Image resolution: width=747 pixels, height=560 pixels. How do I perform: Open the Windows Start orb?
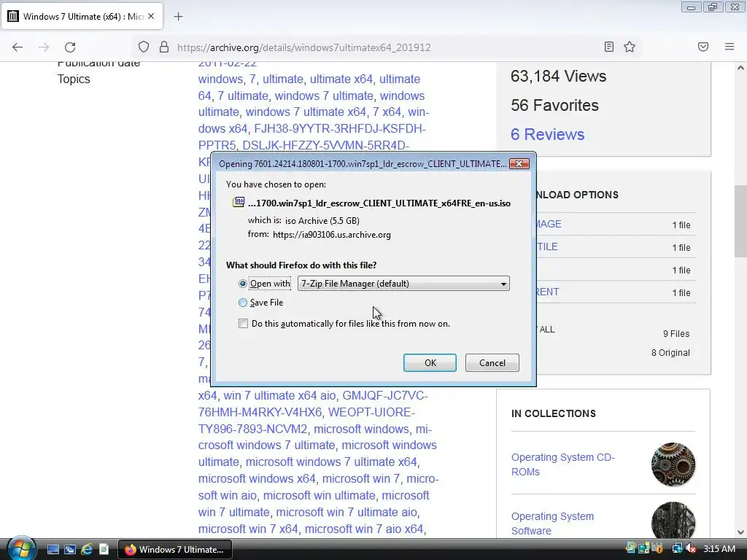20,548
